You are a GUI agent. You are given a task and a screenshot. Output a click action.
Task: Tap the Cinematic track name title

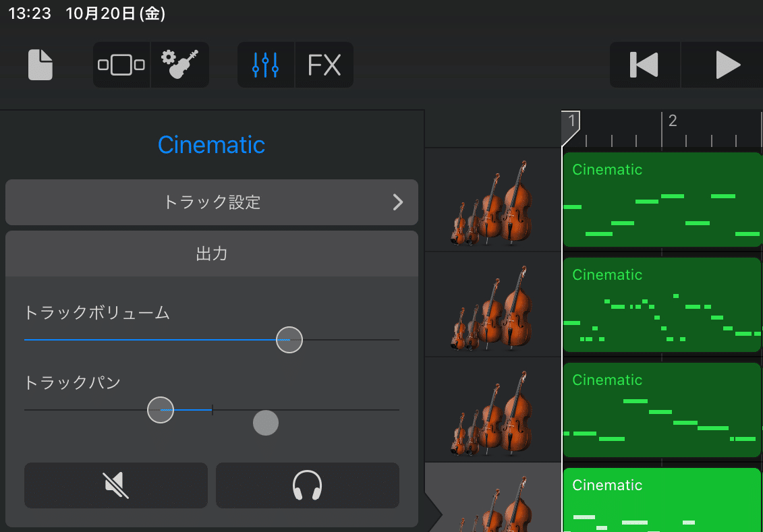211,145
